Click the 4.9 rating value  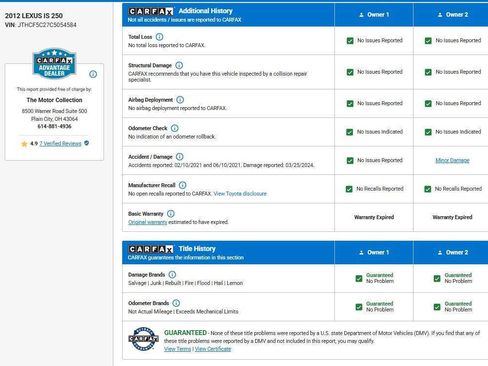point(34,144)
